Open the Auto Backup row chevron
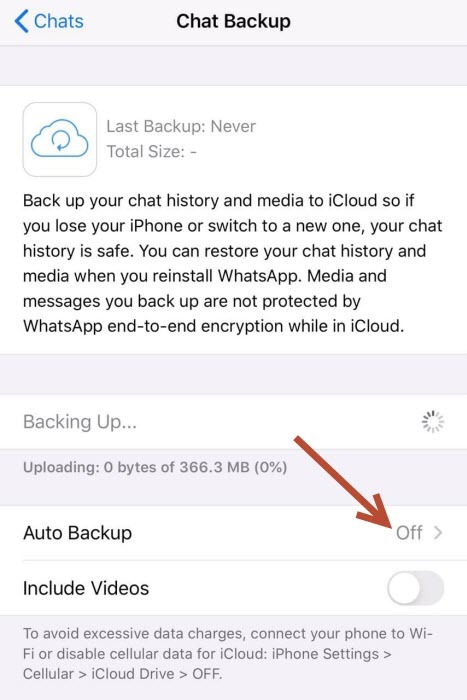The image size is (467, 700). [x=438, y=533]
